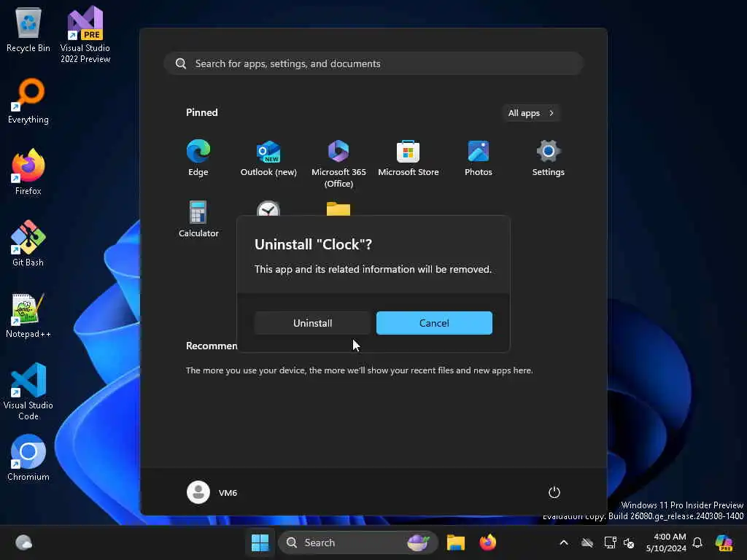This screenshot has height=560, width=747.
Task: Open Calculator pinned app
Action: click(198, 219)
